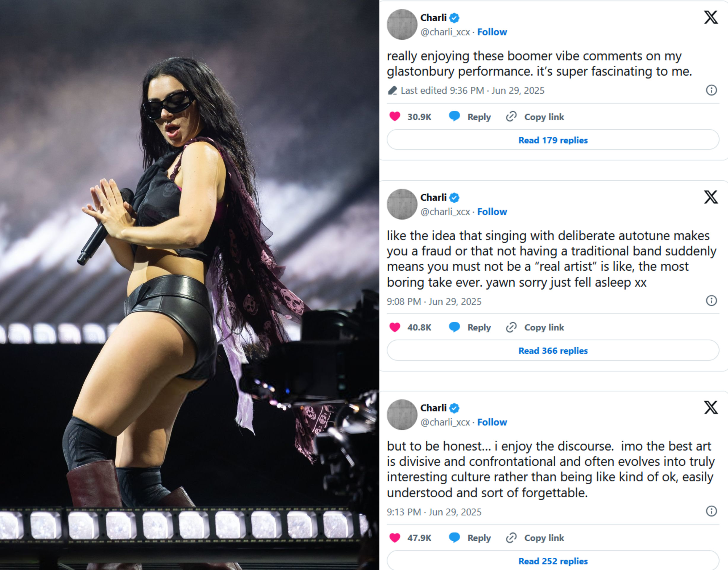Viewport: 728px width, 570px height.
Task: Like the glastonbury performance tweet heart
Action: 395,116
